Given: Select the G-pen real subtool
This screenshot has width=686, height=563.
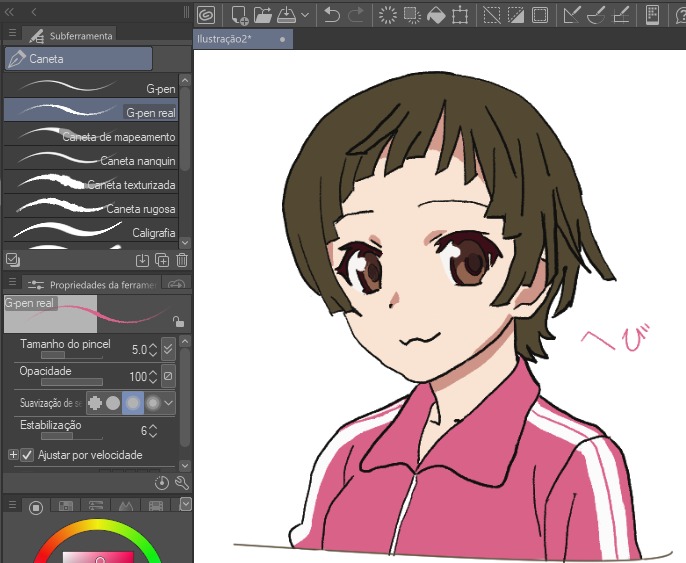Looking at the screenshot, I should pos(91,110).
